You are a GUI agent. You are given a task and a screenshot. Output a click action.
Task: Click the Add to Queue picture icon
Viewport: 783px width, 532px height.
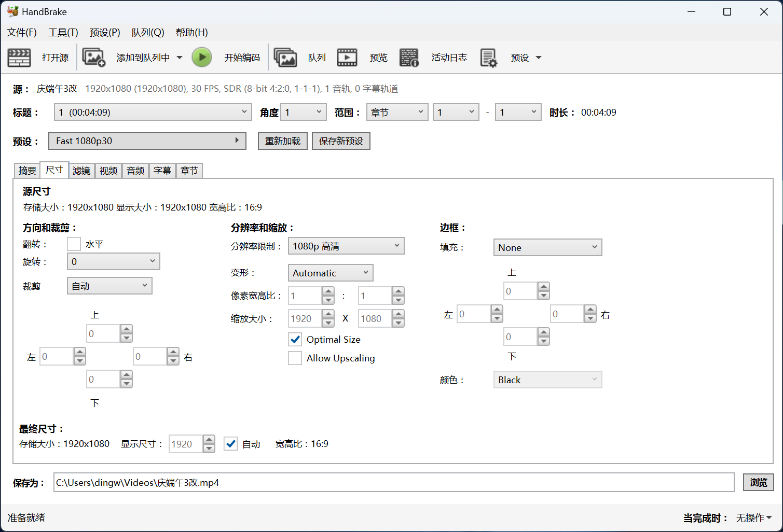[x=94, y=58]
